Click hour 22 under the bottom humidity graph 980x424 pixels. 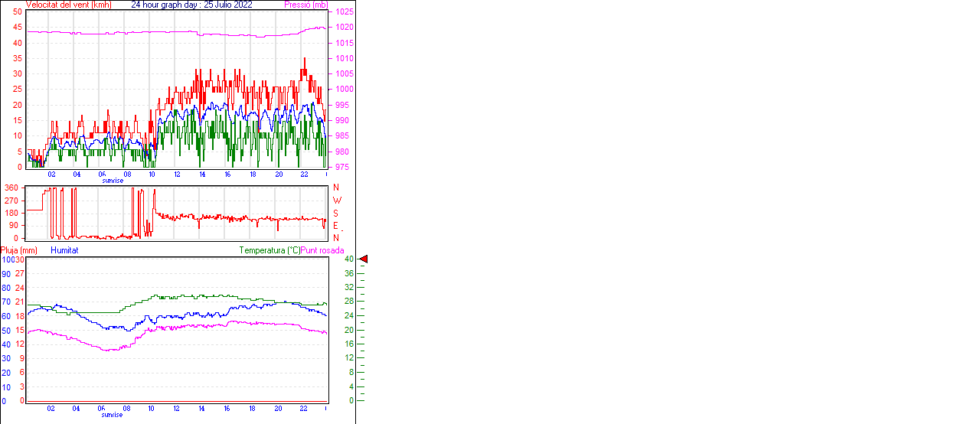coord(303,409)
